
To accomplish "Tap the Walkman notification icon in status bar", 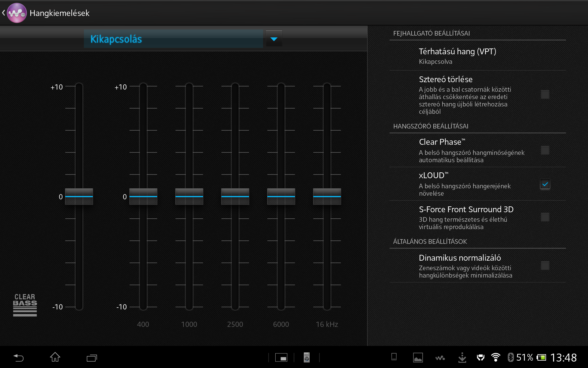I will point(440,358).
